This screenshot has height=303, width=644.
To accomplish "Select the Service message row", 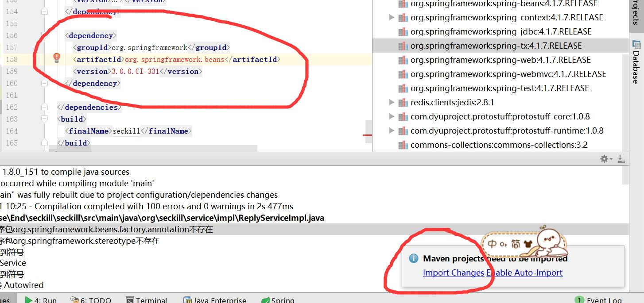I will pos(13,263).
